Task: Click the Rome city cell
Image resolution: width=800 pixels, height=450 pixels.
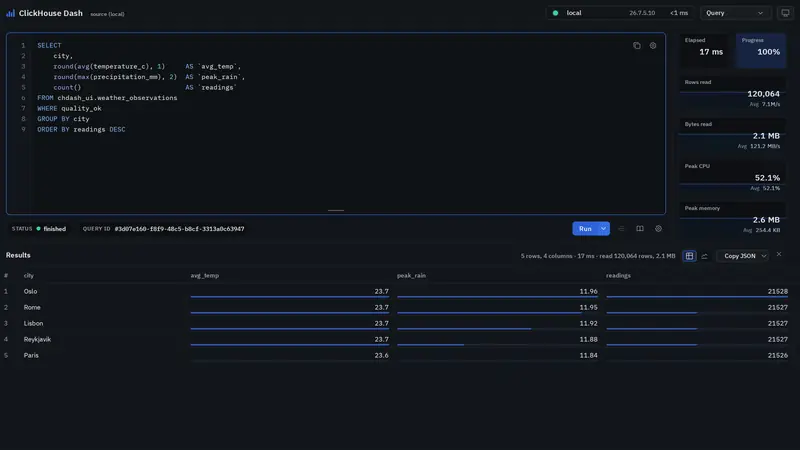Action: pyautogui.click(x=32, y=307)
